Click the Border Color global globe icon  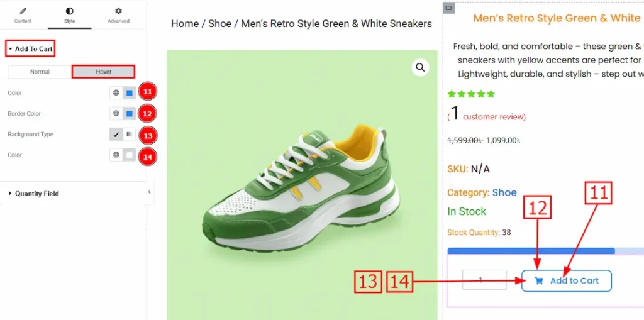tap(116, 114)
